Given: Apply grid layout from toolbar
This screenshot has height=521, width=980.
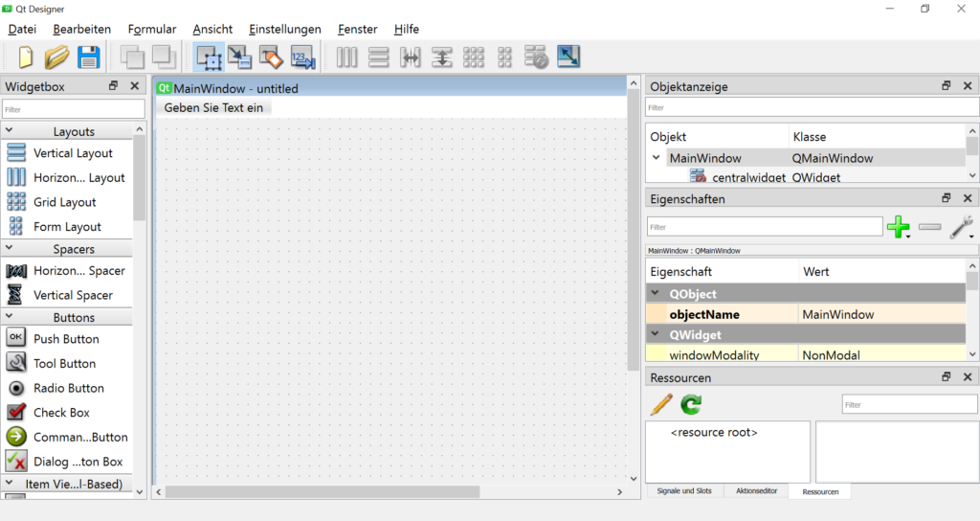Looking at the screenshot, I should tap(473, 57).
